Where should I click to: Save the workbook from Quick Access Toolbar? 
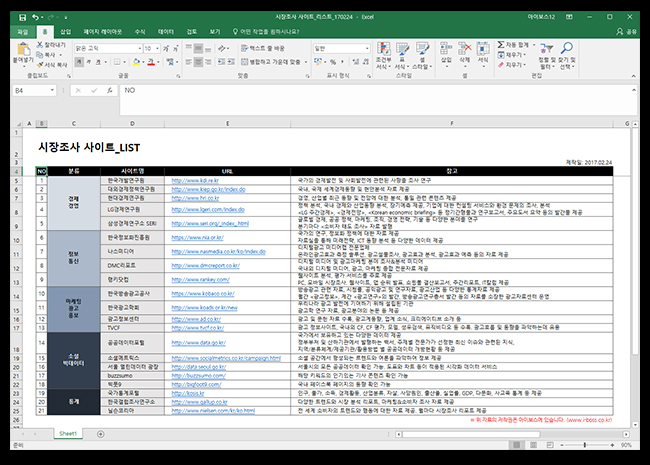coord(22,17)
